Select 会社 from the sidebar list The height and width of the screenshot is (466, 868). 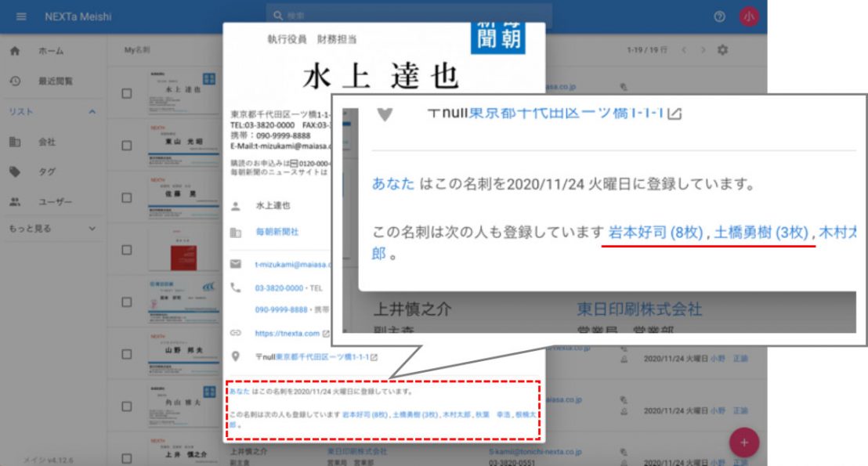[47, 143]
